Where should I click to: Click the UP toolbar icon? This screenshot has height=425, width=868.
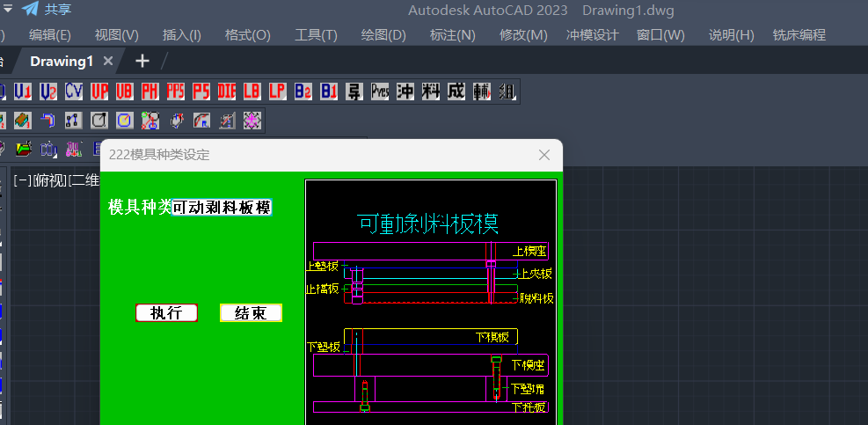(x=99, y=91)
